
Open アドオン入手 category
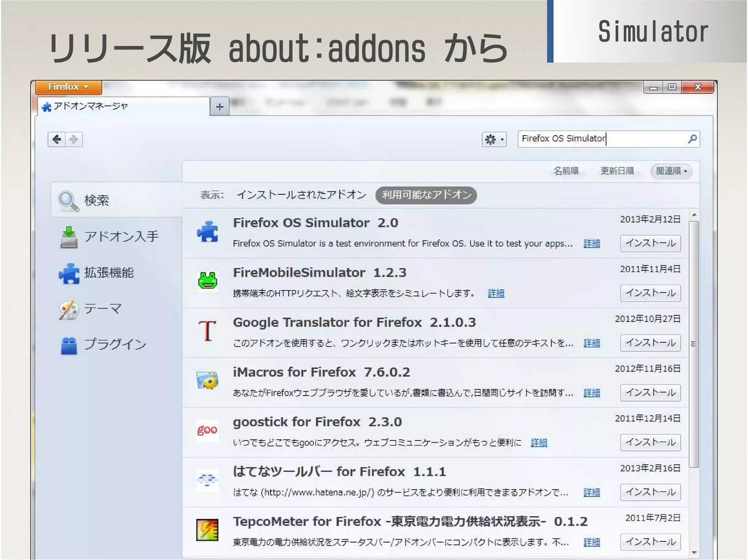(117, 237)
